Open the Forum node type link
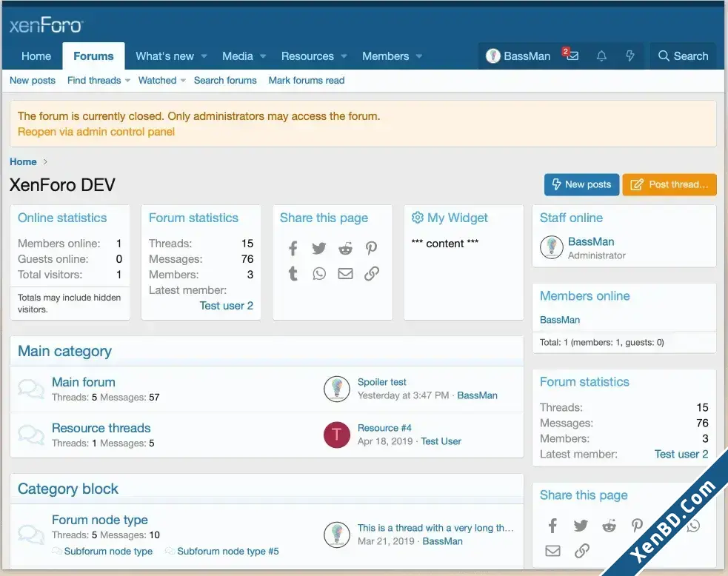 (x=100, y=520)
